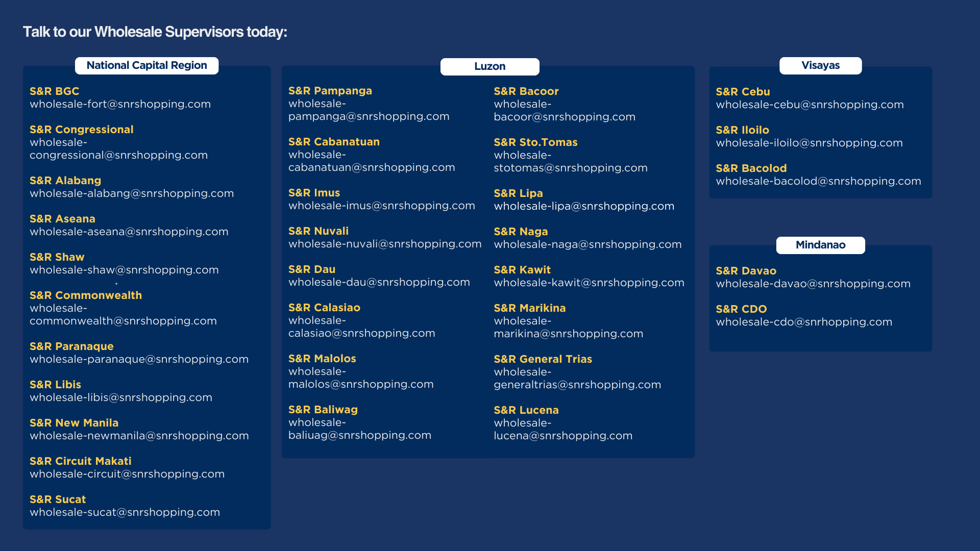The image size is (980, 551).
Task: Open the wholesale-iloilo@snrshopping.com email
Action: (x=809, y=143)
